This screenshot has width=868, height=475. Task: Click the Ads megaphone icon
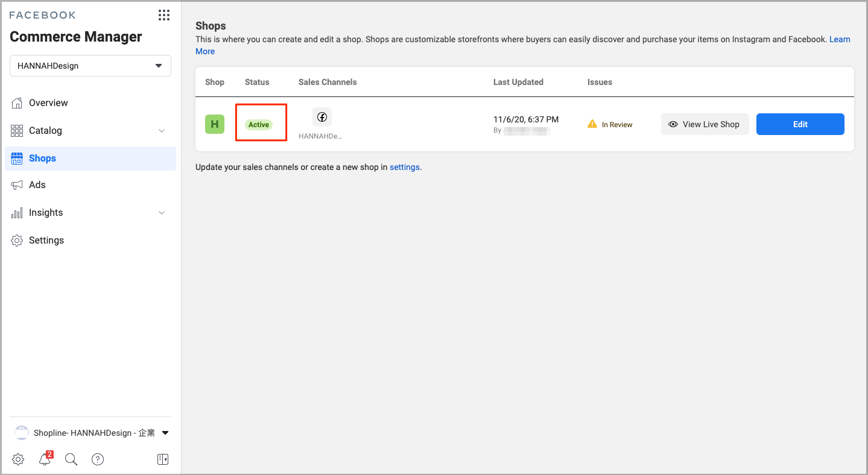17,185
